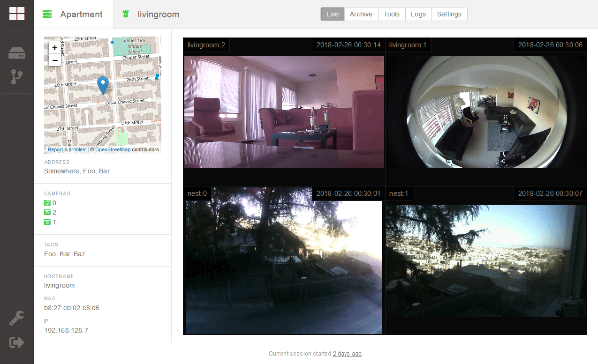Click timestamp 2018-02-26 00:30:06
Image resolution: width=598 pixels, height=364 pixels.
[550, 45]
